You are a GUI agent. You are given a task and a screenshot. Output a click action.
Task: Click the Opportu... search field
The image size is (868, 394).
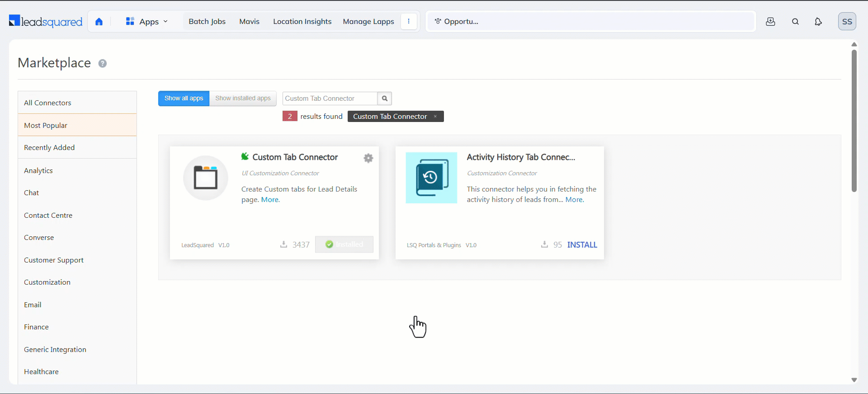[x=591, y=21]
